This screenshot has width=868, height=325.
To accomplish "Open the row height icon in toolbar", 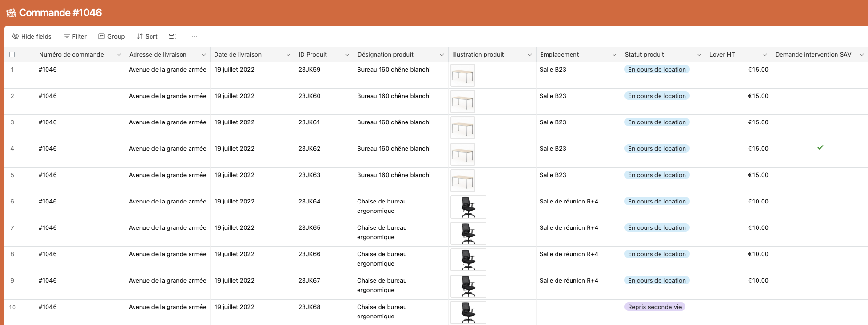I will [x=173, y=36].
